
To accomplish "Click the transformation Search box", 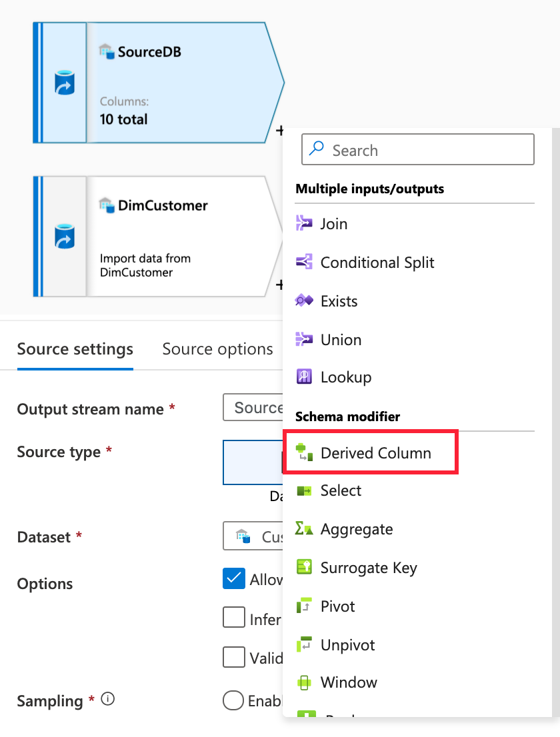I will [x=417, y=149].
